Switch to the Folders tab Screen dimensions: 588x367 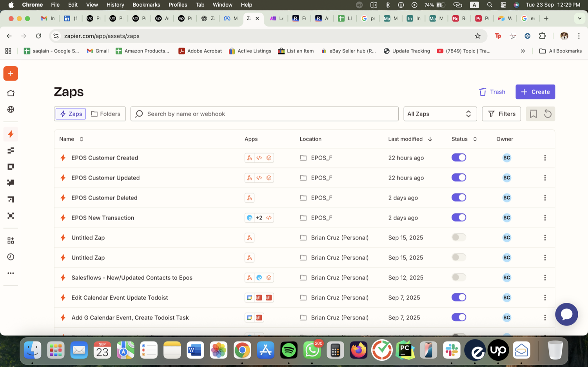coord(106,114)
